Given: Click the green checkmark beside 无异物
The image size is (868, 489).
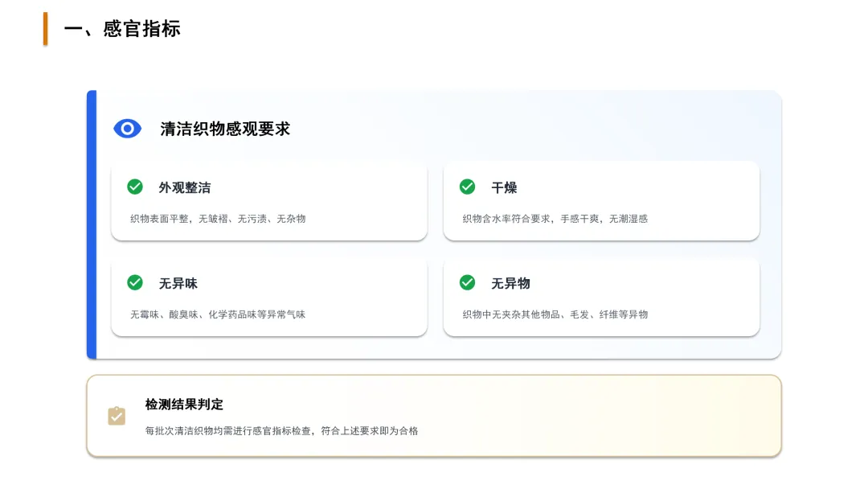Looking at the screenshot, I should (x=467, y=282).
